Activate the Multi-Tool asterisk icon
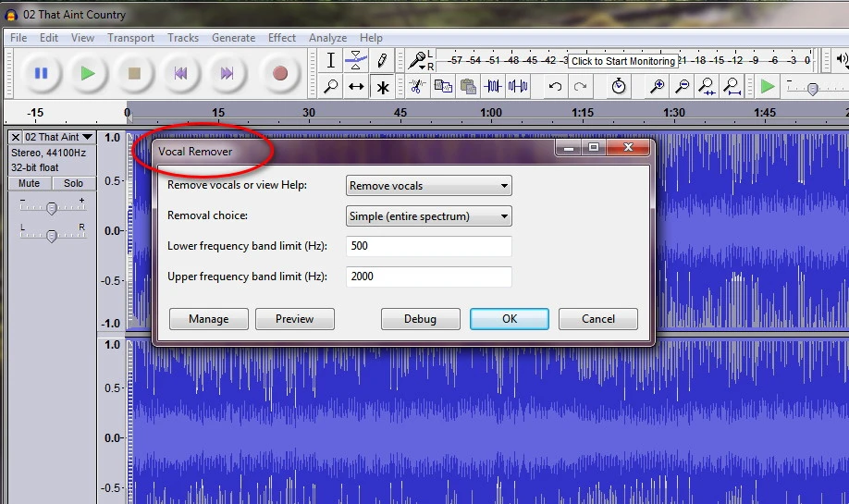This screenshot has width=849, height=504. [381, 87]
